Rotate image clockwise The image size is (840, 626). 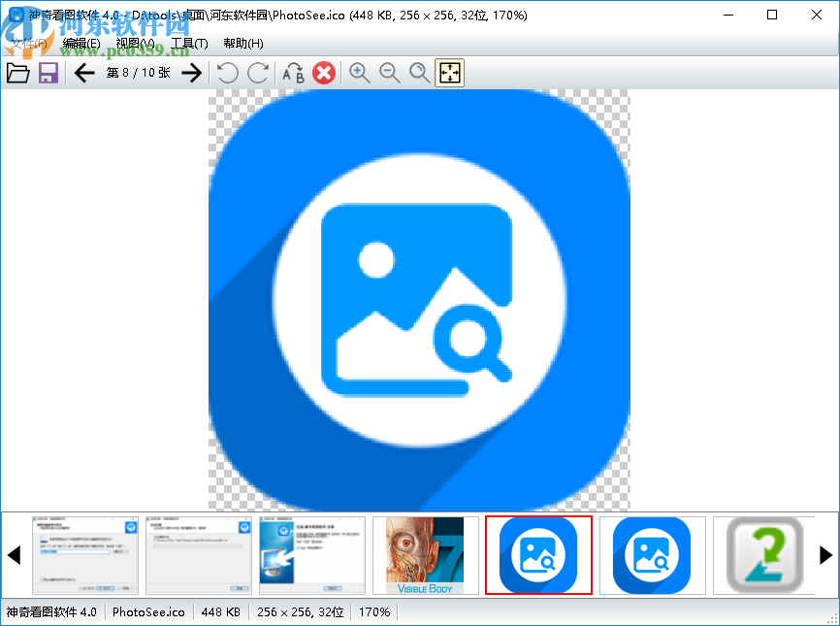click(258, 73)
